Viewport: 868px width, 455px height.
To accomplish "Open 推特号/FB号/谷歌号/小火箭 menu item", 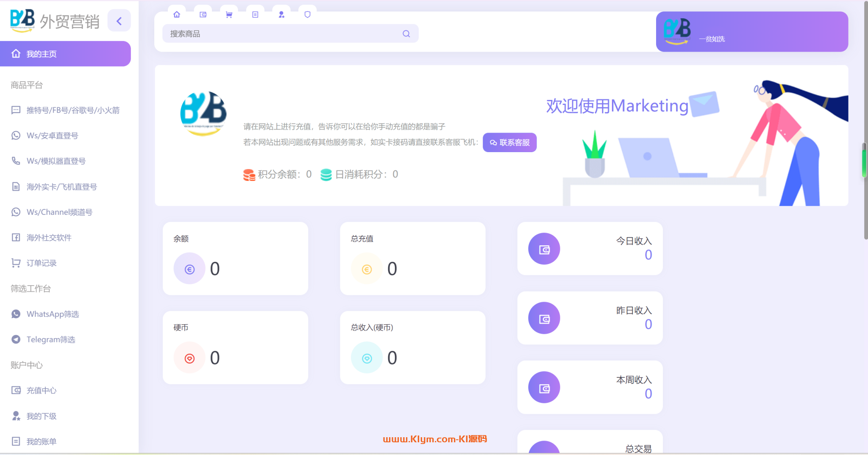I will click(65, 110).
